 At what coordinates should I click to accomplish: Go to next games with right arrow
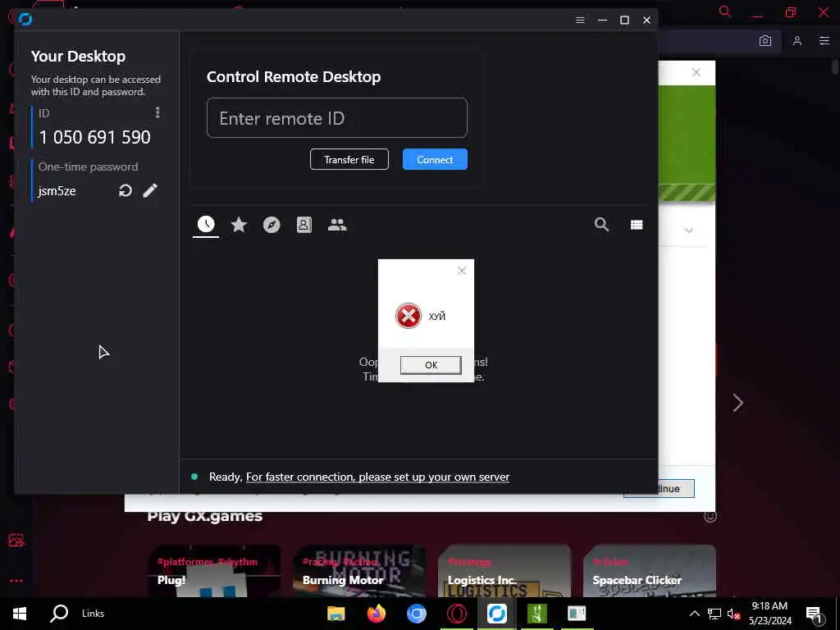[x=737, y=403]
